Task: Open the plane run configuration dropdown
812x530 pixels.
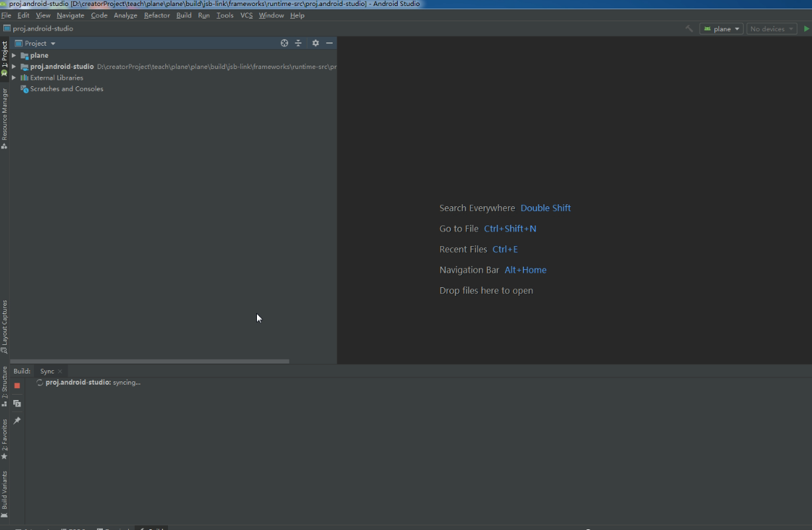Action: click(722, 29)
